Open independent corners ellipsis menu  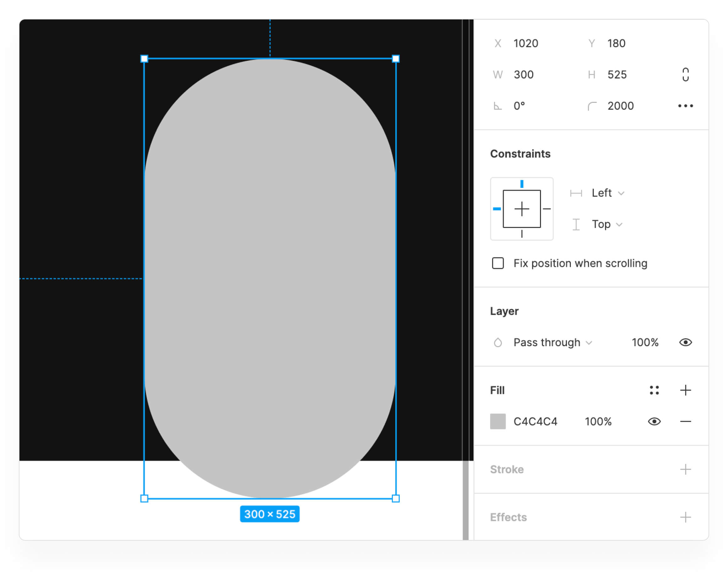pos(685,106)
